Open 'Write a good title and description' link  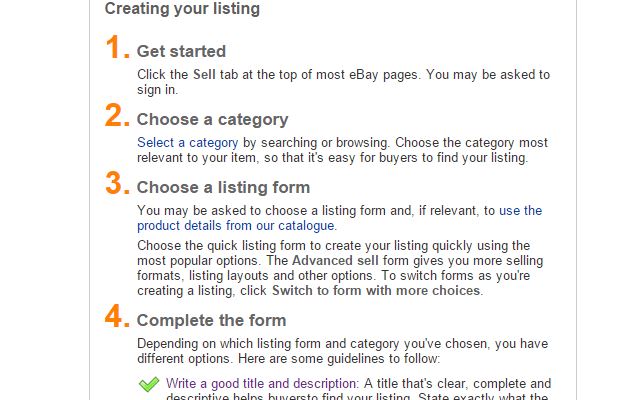[262, 383]
